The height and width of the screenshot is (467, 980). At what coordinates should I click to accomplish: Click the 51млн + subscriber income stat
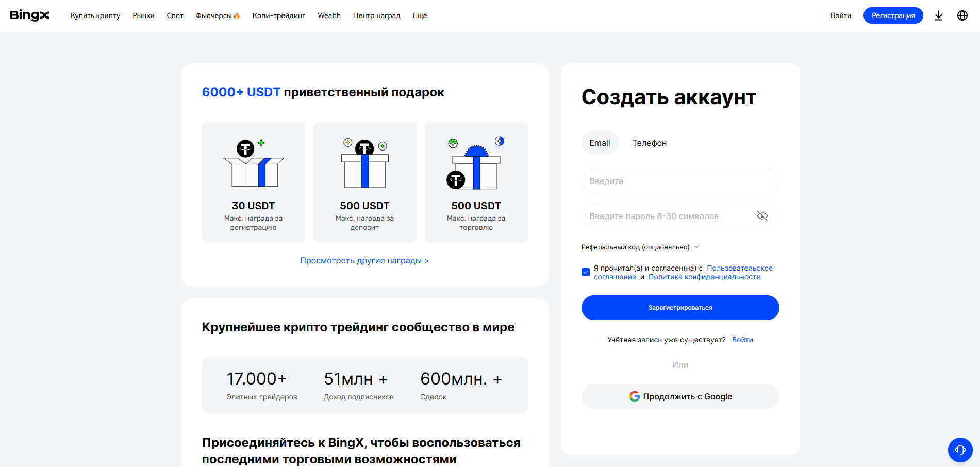(359, 385)
